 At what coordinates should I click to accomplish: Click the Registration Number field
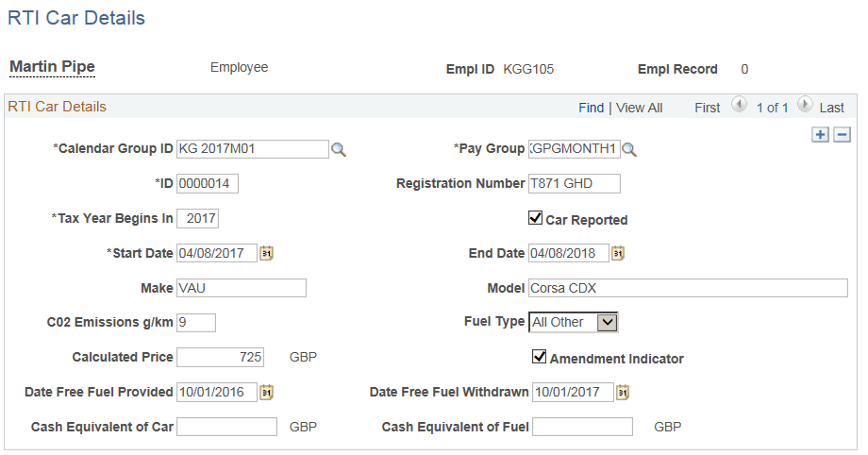(x=574, y=183)
